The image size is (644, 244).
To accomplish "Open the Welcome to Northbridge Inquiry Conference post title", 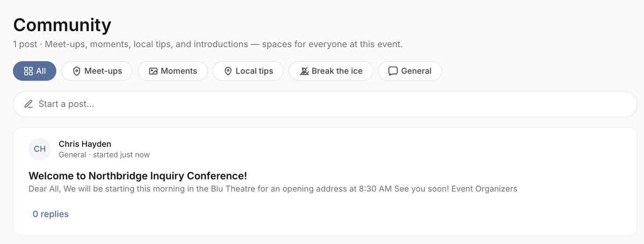I will click(x=138, y=176).
